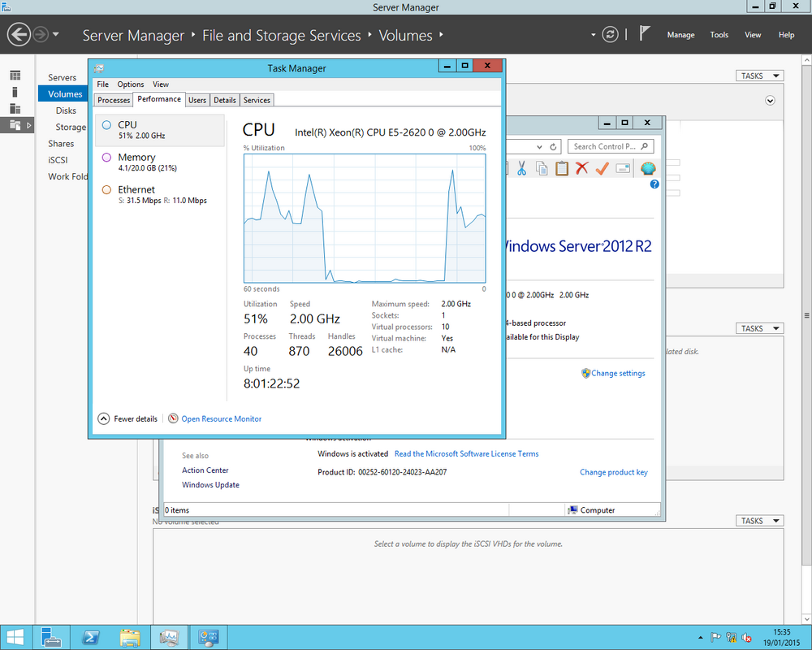Open the Options menu in Task Manager
Image resolution: width=812 pixels, height=650 pixels.
click(x=131, y=84)
